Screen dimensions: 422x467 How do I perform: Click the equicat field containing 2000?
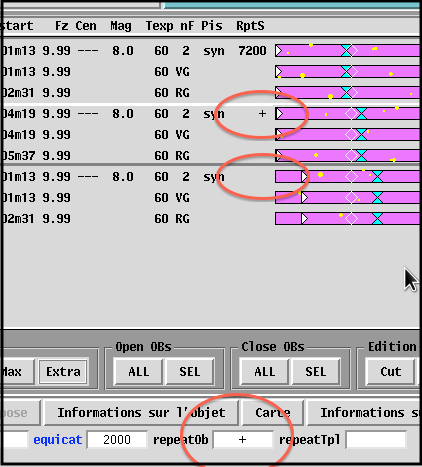(117, 440)
